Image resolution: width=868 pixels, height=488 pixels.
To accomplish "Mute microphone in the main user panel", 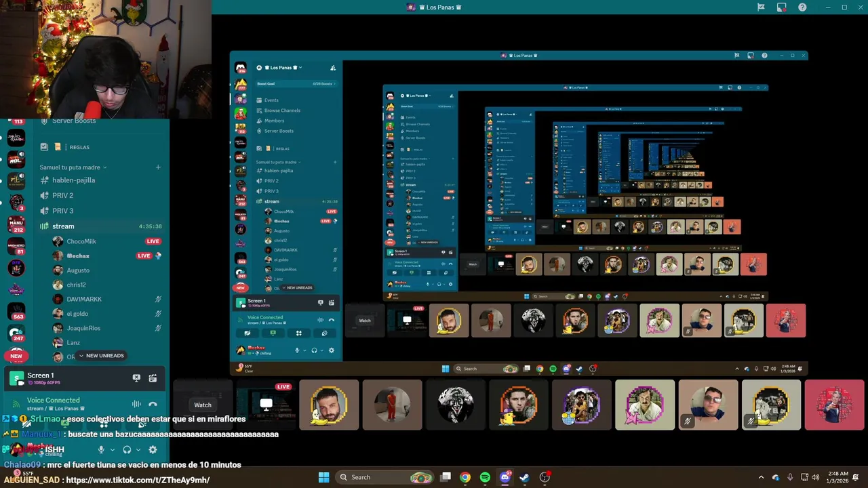I will (x=101, y=449).
